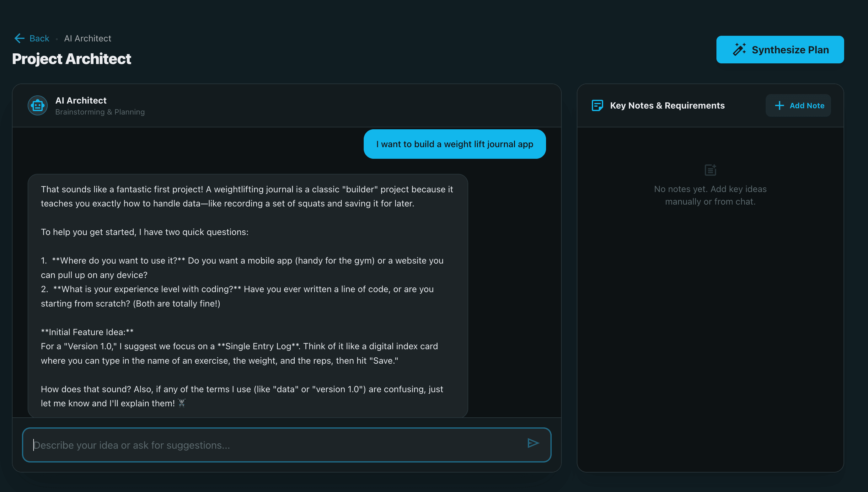Click the Project Architect page heading

point(71,58)
